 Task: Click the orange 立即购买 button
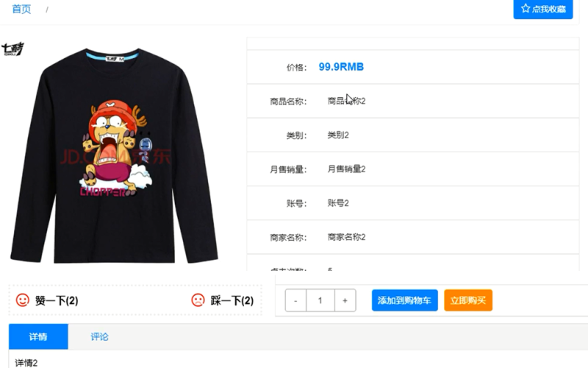[x=468, y=300]
